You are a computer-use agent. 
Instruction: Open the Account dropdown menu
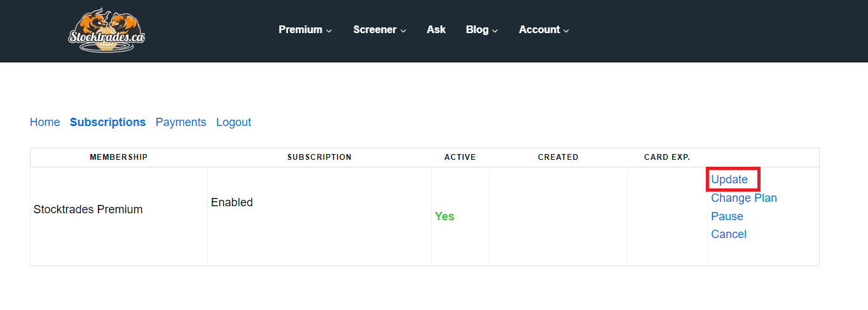click(544, 30)
